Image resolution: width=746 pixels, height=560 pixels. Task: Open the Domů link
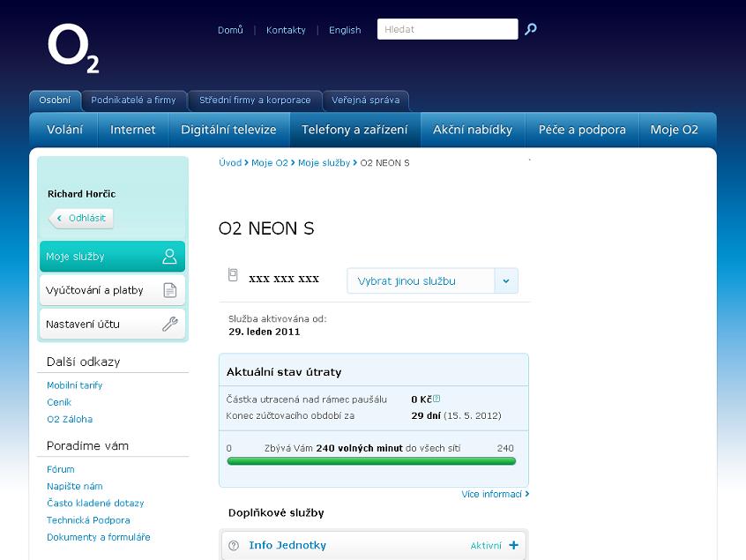[230, 30]
